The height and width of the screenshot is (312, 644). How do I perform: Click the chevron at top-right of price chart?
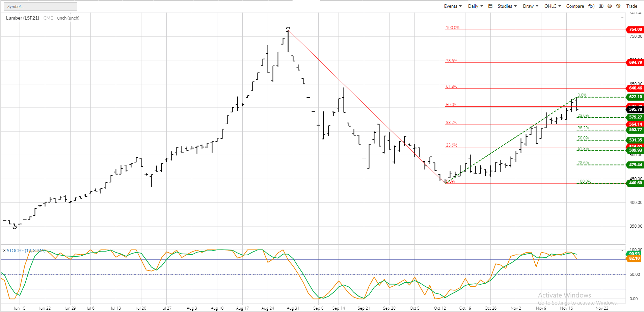point(622,18)
